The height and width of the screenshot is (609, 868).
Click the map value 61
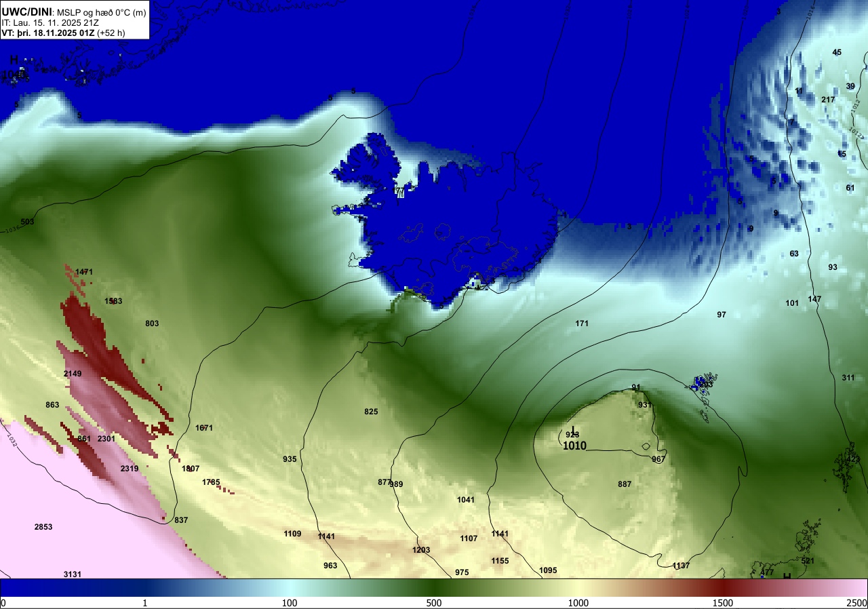pyautogui.click(x=850, y=188)
